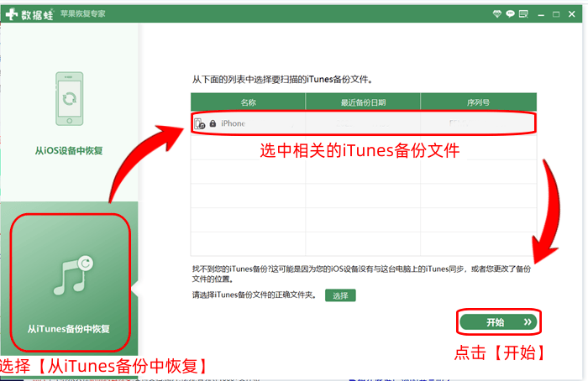Open the VIP diamond icon in title bar

pos(497,13)
